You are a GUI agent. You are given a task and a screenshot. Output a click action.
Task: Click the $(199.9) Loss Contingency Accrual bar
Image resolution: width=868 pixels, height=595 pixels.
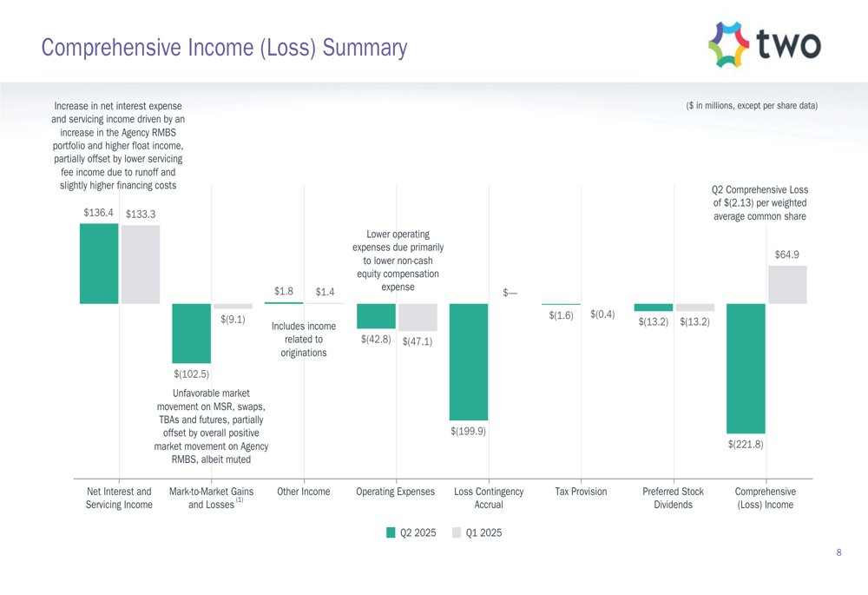469,361
